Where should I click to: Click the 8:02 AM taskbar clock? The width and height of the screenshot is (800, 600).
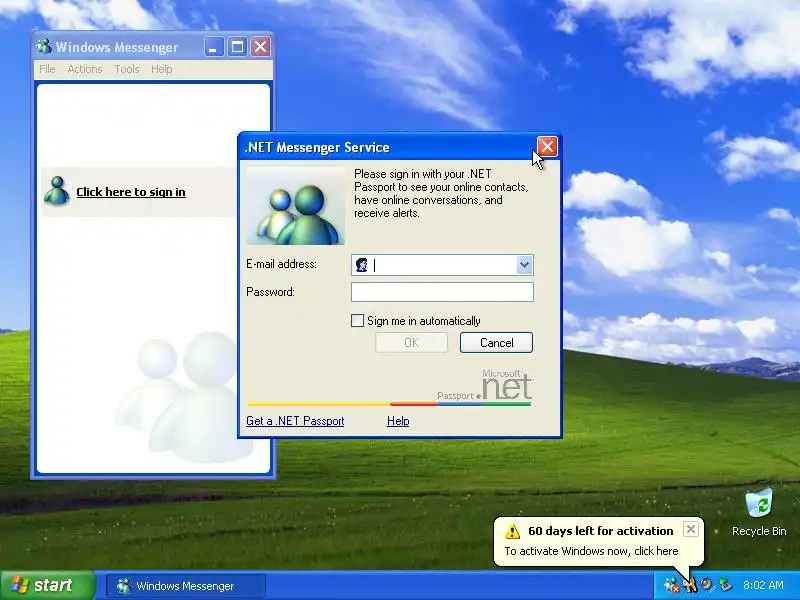pyautogui.click(x=763, y=585)
